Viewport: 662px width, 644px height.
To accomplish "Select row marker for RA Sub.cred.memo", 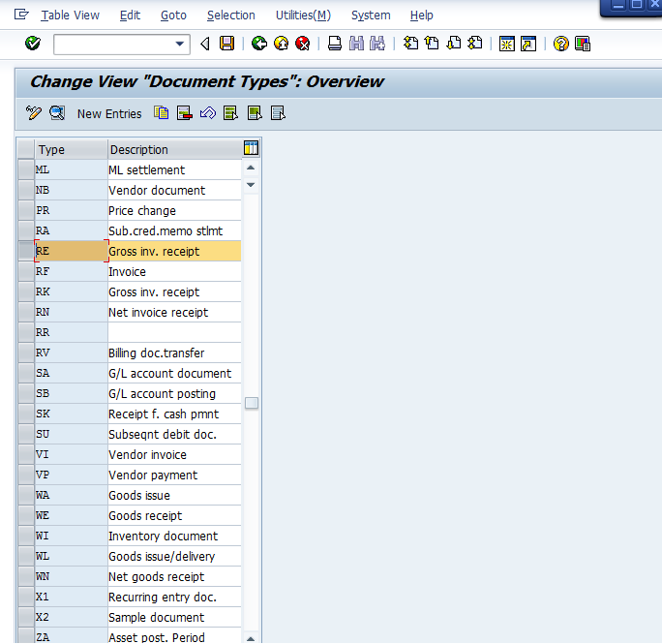I will [x=26, y=230].
